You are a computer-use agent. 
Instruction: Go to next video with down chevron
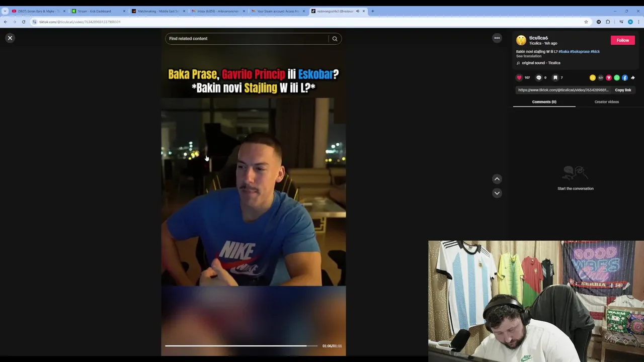coord(497,193)
